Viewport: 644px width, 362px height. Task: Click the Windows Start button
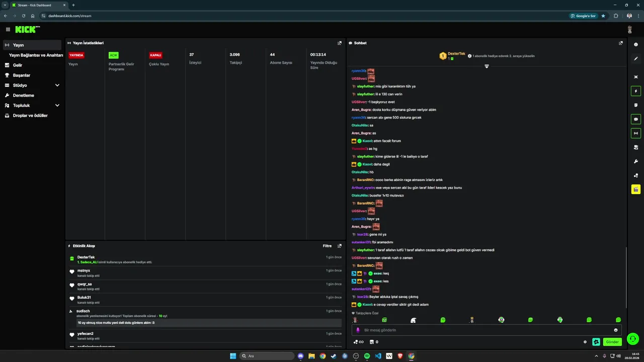[x=233, y=356]
